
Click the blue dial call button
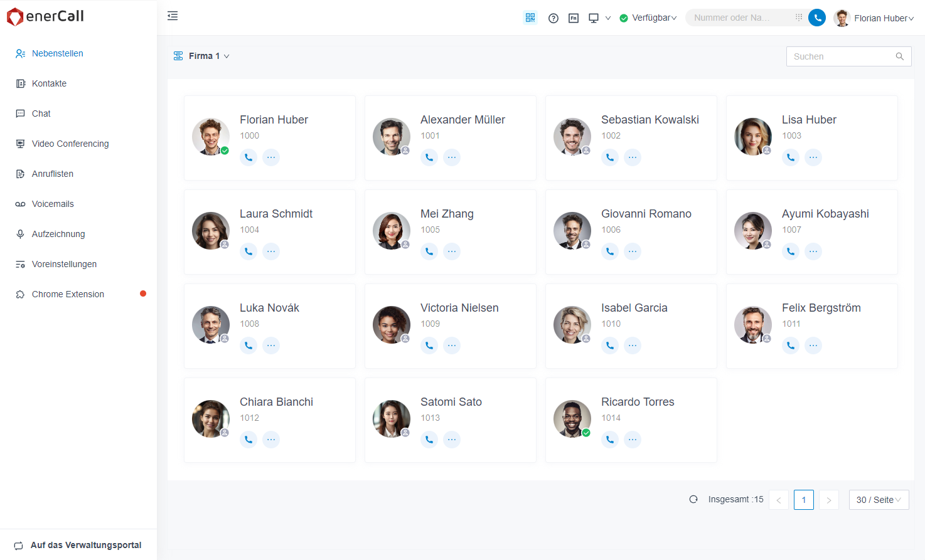pyautogui.click(x=816, y=18)
